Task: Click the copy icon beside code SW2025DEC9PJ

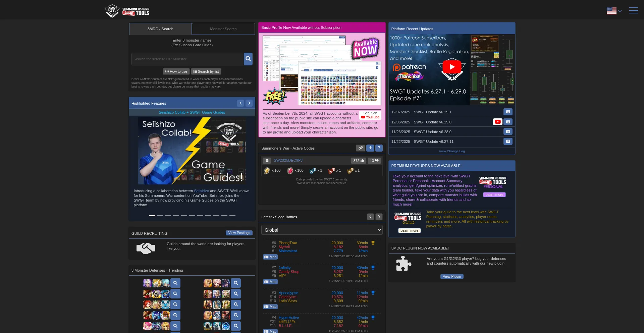Action: 267,161
